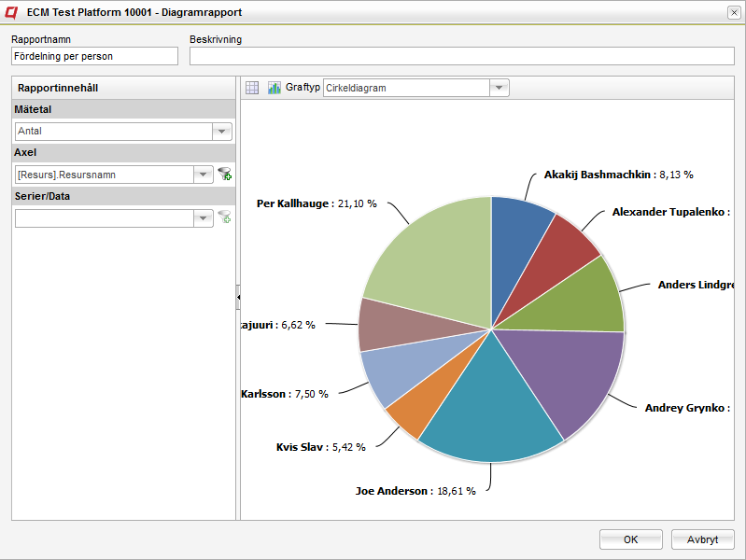Confirm with the OK button
746x560 pixels.
(631, 539)
